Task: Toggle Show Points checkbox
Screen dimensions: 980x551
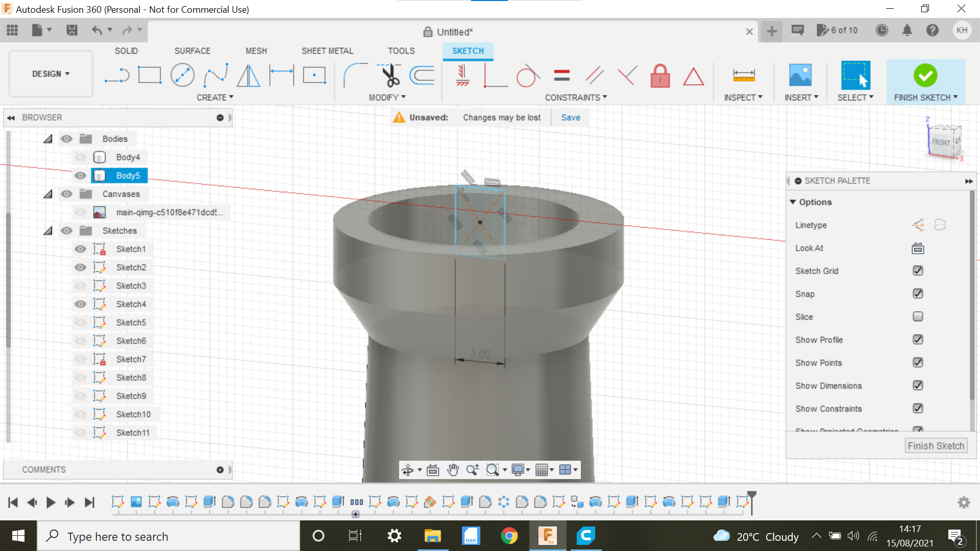Action: 918,363
